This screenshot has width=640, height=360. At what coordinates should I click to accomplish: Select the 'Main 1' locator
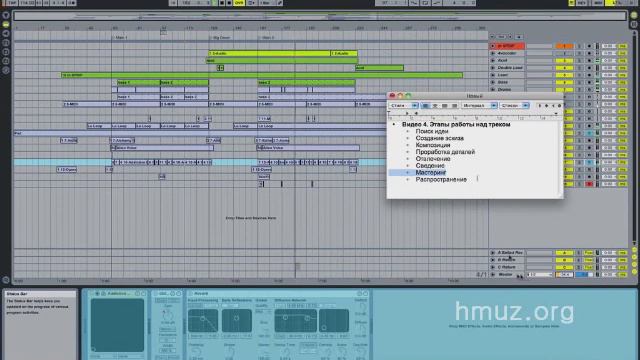tap(120, 38)
